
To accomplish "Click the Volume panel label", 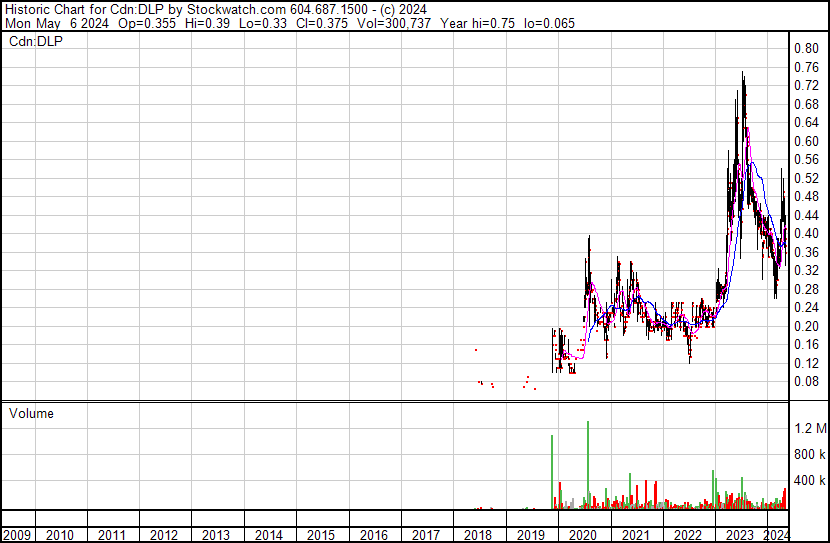I will tap(31, 413).
